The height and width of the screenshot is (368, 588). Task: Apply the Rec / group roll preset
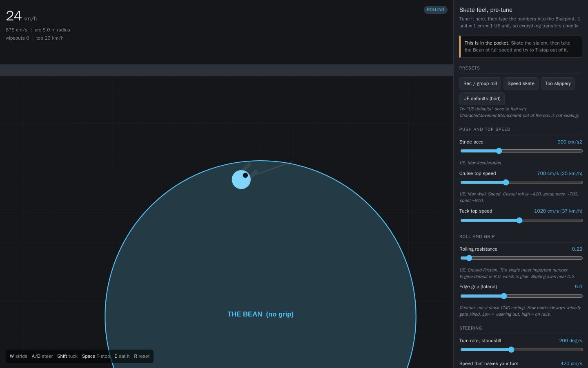(480, 83)
